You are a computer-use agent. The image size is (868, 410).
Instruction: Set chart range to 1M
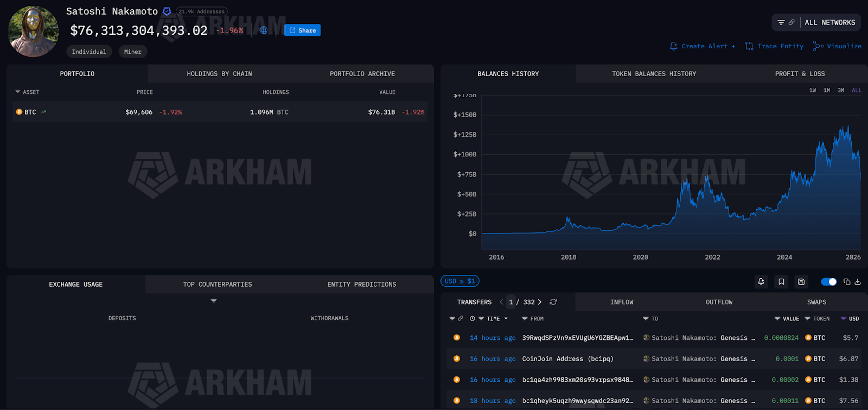click(827, 90)
